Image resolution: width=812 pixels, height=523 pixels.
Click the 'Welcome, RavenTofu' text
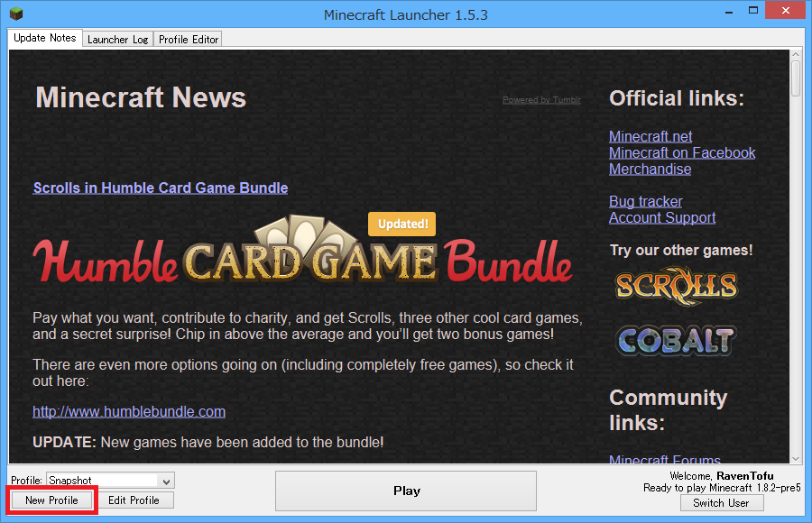tap(722, 476)
